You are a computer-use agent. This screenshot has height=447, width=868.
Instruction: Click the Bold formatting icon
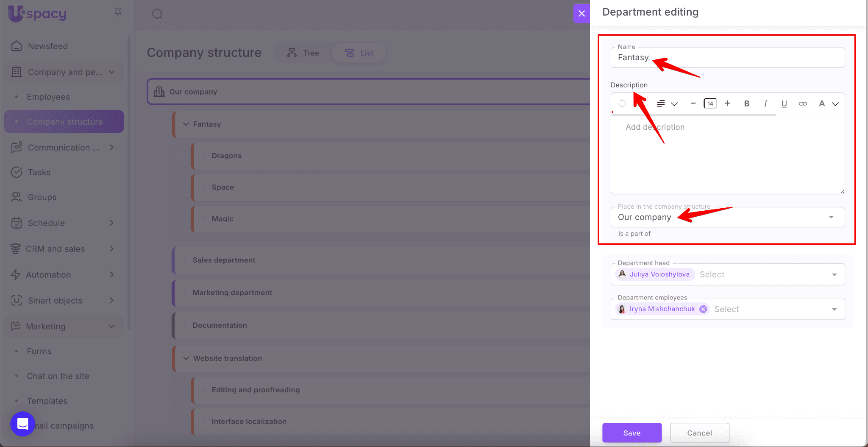[x=747, y=103]
